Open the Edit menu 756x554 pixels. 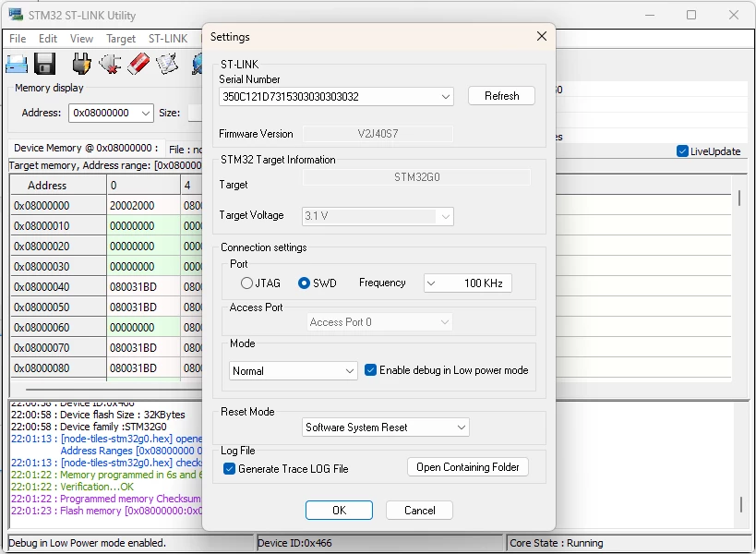point(48,39)
